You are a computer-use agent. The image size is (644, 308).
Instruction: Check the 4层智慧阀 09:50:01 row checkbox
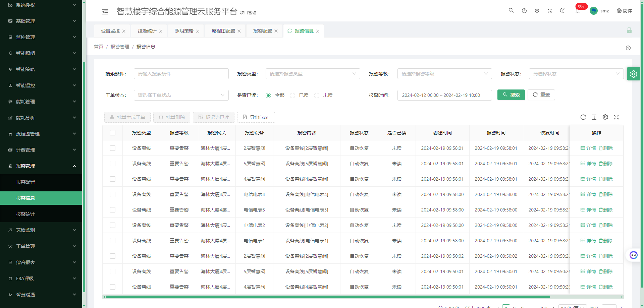(x=113, y=287)
